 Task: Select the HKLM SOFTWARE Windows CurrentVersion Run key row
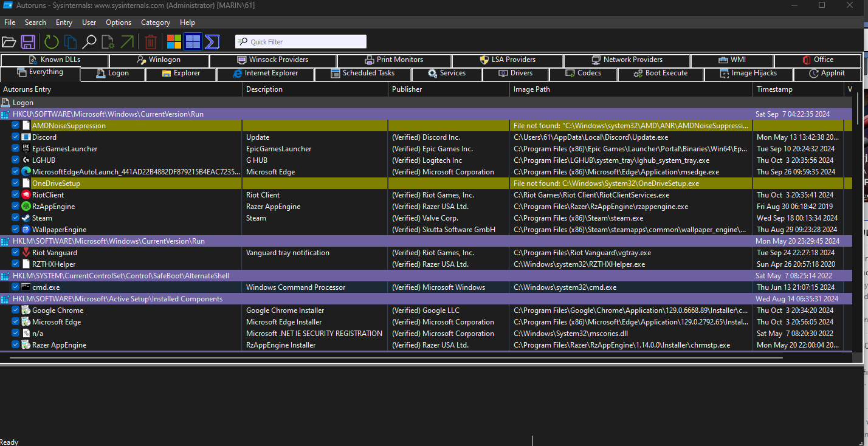425,241
